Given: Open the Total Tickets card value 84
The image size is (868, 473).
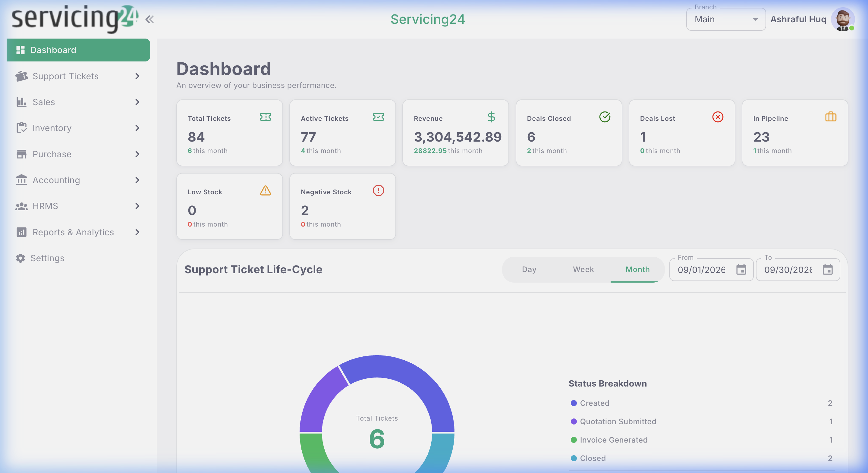Looking at the screenshot, I should (x=196, y=137).
